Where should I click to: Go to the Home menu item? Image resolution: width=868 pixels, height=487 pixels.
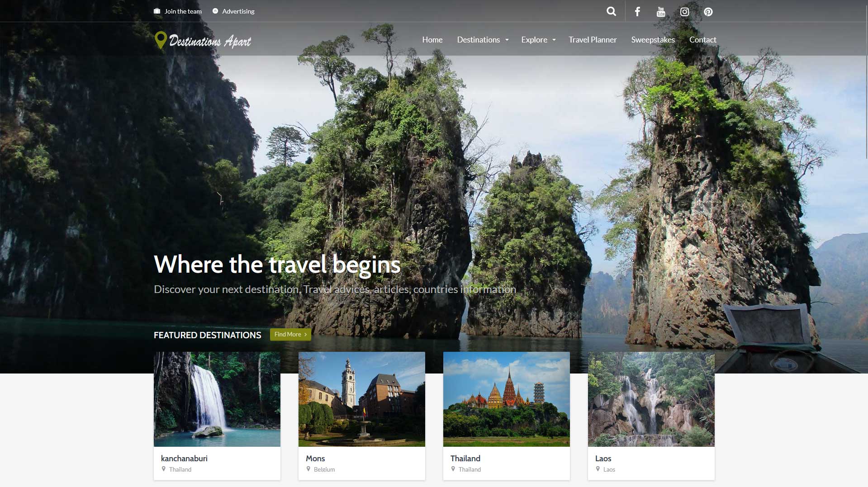(432, 40)
